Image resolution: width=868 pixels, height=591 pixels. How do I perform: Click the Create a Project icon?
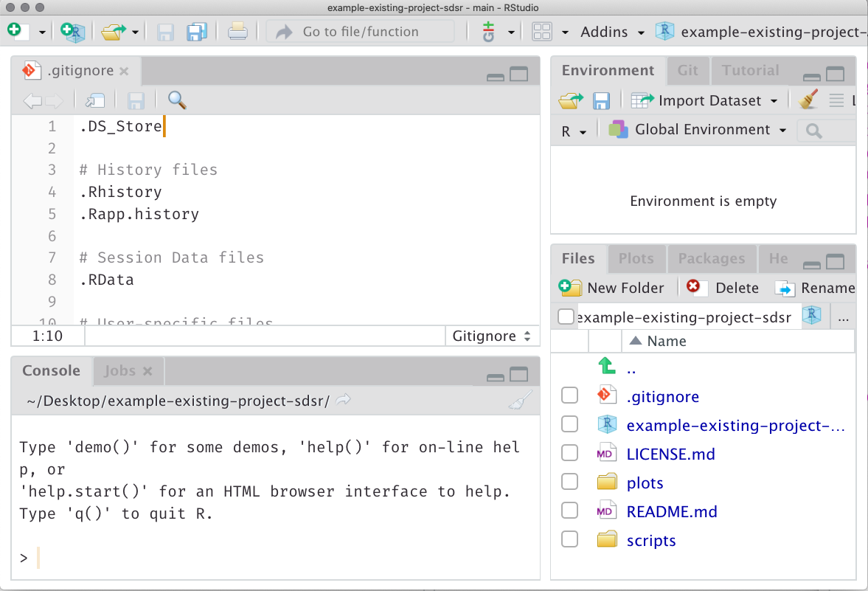[x=72, y=32]
